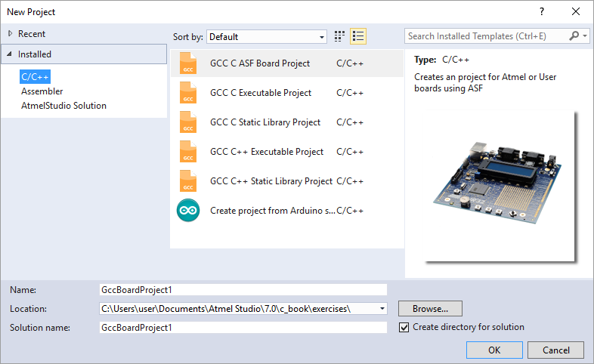Pick the GCC C++ Executable Project icon

188,152
